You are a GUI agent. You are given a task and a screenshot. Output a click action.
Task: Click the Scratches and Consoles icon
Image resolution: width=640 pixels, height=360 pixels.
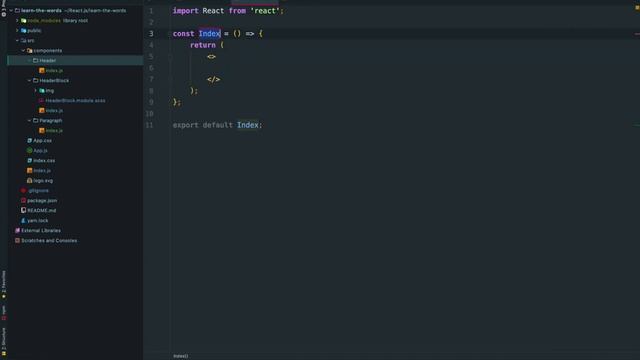click(x=18, y=240)
